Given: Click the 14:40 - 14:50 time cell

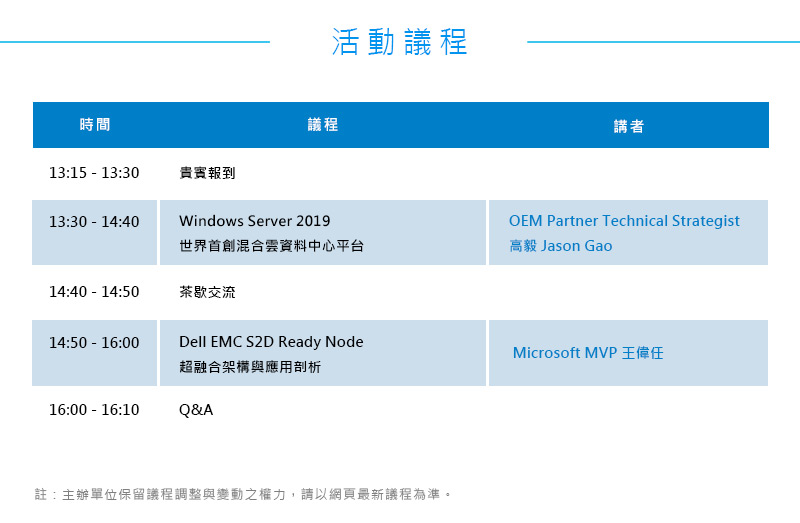Looking at the screenshot, I should [x=94, y=291].
